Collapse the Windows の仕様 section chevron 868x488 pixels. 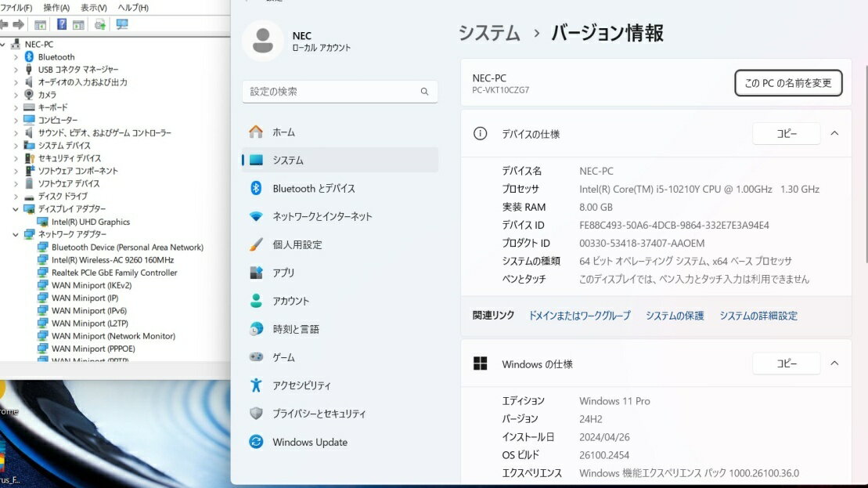(x=835, y=363)
